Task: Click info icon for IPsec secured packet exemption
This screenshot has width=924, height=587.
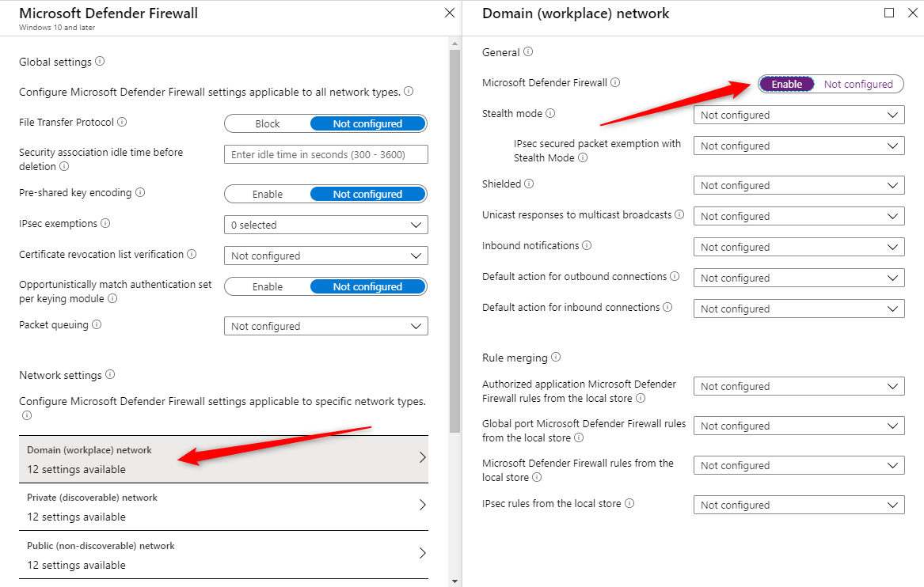Action: click(x=583, y=157)
